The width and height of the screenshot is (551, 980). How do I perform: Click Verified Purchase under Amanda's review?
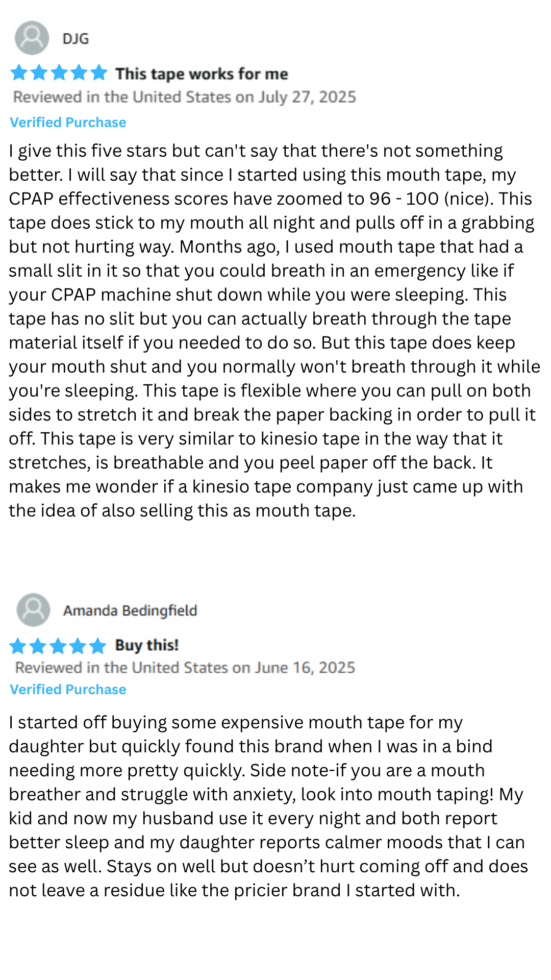[x=68, y=690]
